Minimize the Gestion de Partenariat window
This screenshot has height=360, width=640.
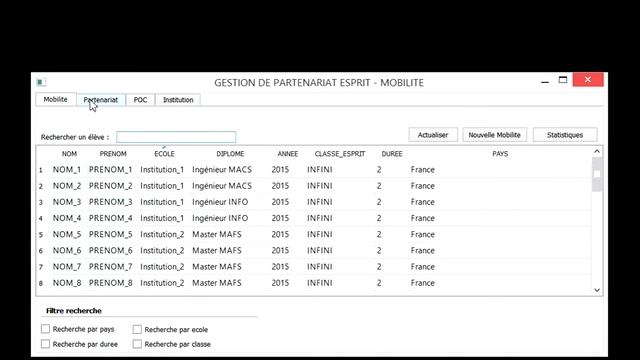pyautogui.click(x=544, y=81)
